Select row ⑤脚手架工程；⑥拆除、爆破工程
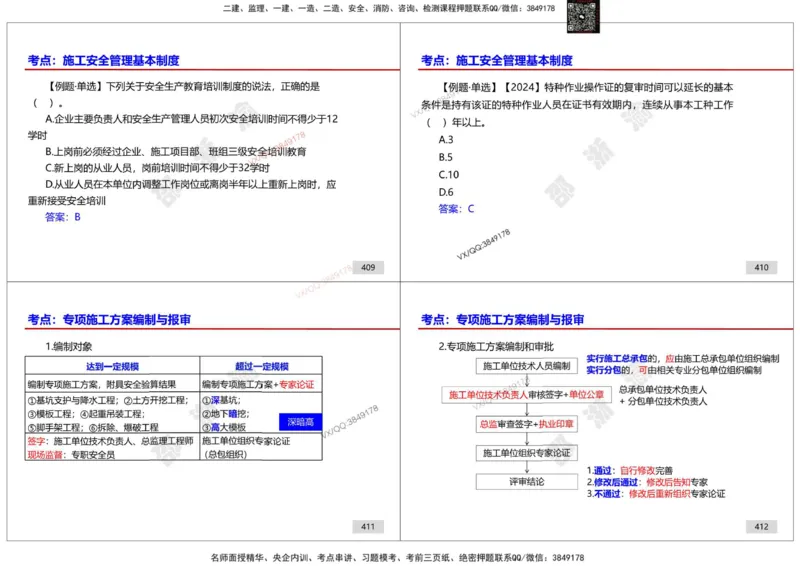This screenshot has width=800, height=566. 93,427
